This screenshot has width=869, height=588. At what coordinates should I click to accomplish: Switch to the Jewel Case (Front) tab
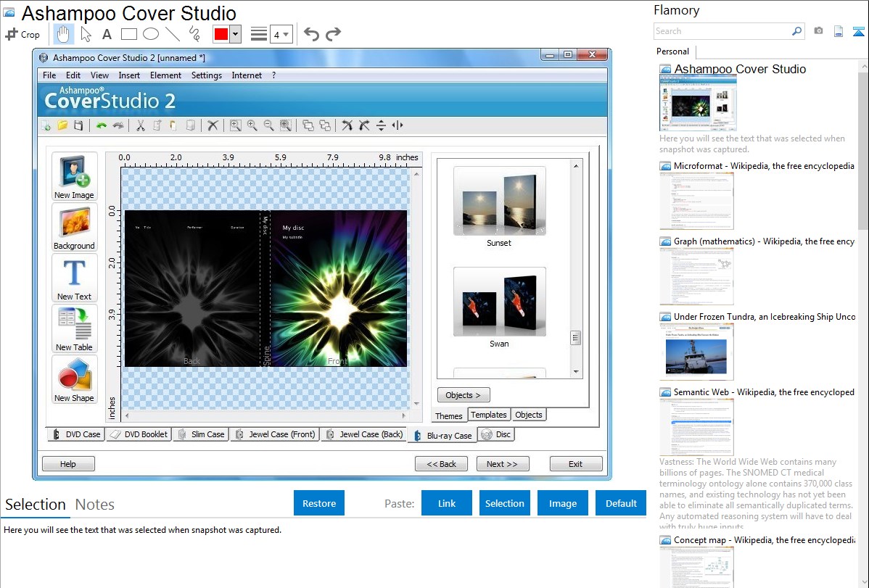pos(275,434)
